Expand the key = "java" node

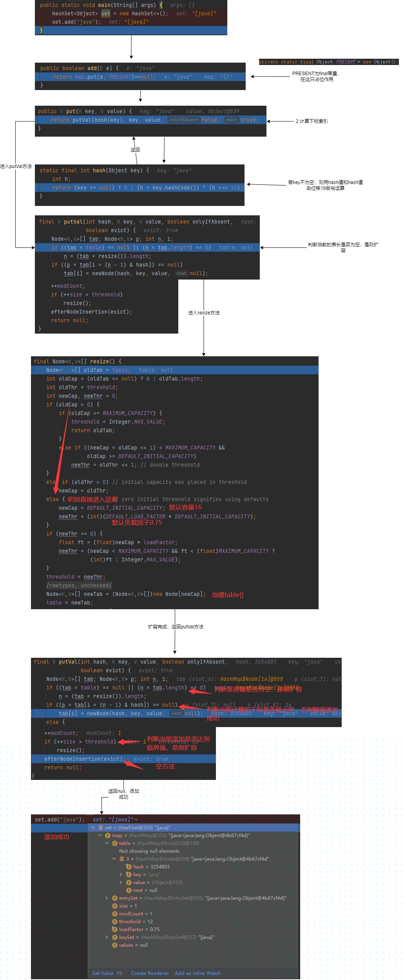121,874
